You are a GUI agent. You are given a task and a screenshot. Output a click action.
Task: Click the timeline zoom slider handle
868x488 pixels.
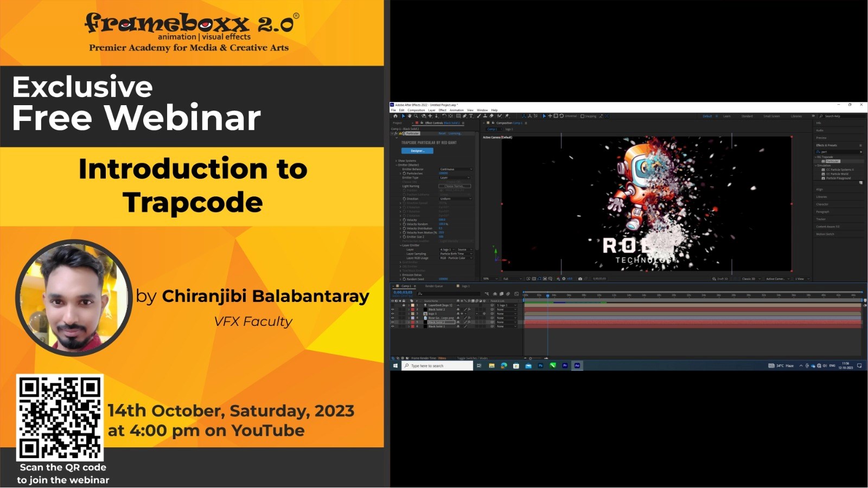click(531, 358)
